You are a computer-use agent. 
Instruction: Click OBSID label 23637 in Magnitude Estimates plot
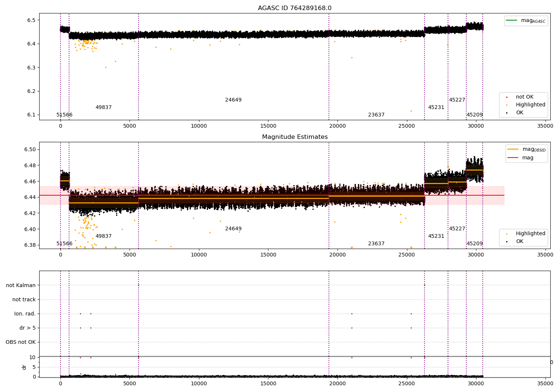point(376,244)
